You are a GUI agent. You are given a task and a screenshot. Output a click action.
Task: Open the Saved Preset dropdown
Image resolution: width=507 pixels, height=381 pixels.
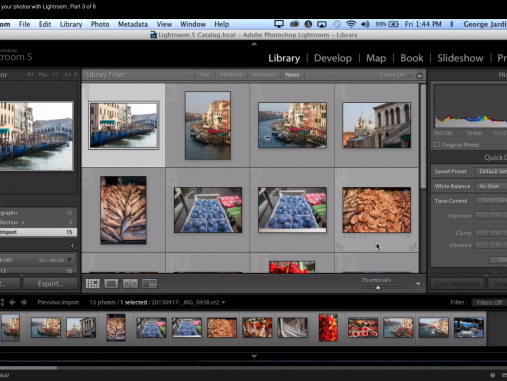click(491, 171)
